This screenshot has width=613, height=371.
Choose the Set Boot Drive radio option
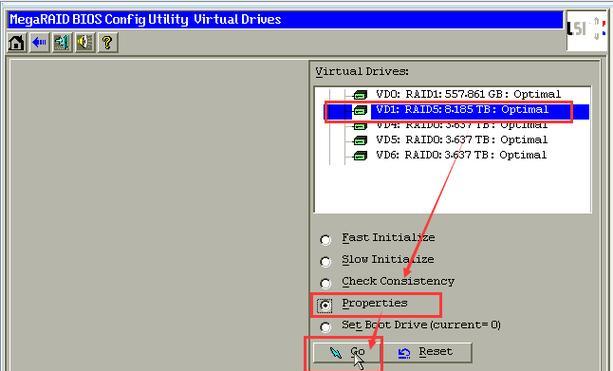pyautogui.click(x=325, y=327)
